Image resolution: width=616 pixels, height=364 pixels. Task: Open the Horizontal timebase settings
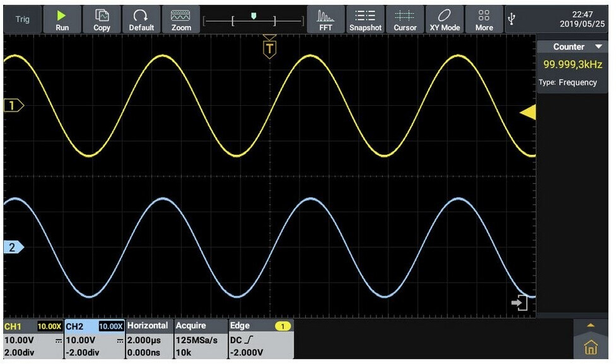pyautogui.click(x=148, y=339)
